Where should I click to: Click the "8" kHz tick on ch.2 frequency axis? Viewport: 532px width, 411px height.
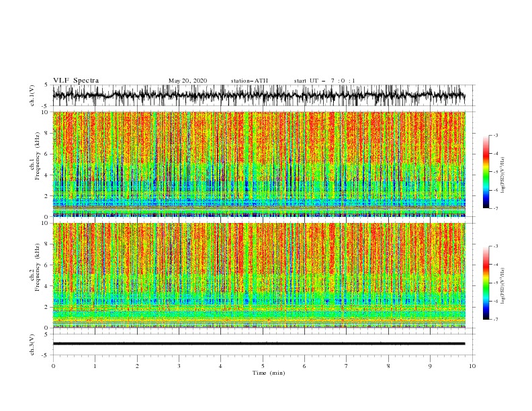tap(48, 244)
